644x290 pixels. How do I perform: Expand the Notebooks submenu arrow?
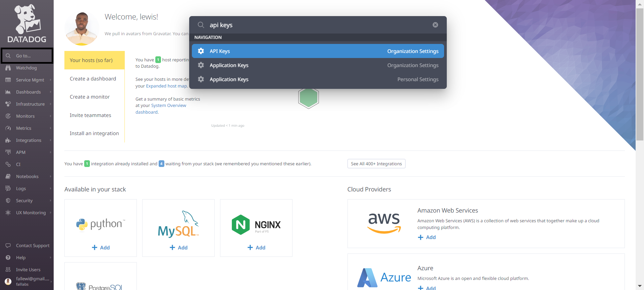pos(51,176)
